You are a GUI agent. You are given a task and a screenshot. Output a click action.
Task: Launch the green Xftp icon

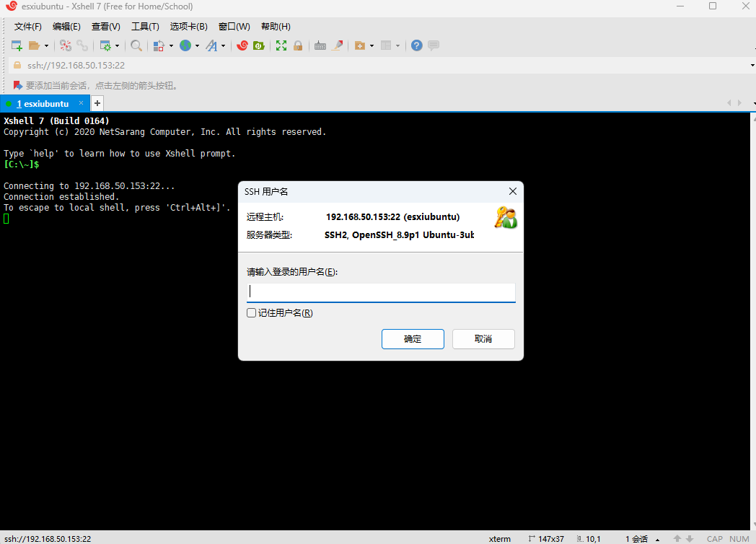259,46
